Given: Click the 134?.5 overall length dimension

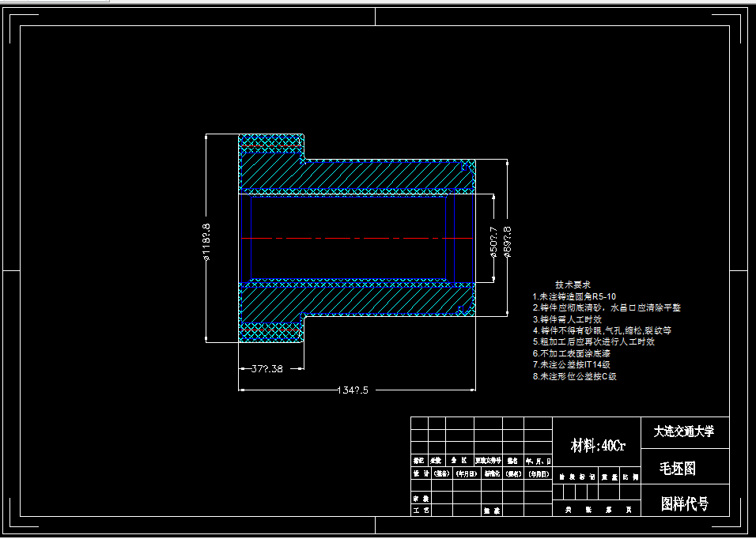Looking at the screenshot, I should click(353, 390).
